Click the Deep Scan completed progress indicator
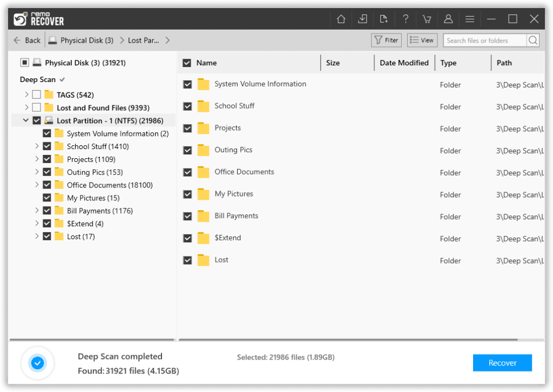The image size is (553, 392). [x=37, y=363]
